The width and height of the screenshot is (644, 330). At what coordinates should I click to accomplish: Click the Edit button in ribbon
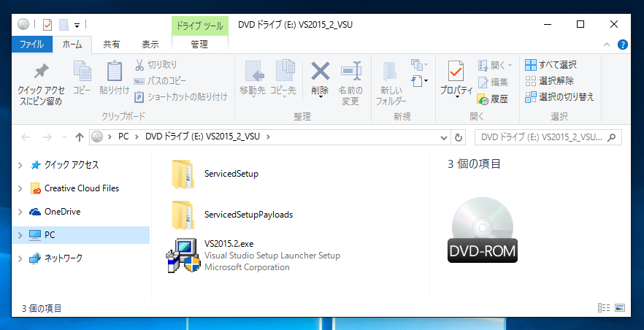pyautogui.click(x=493, y=82)
